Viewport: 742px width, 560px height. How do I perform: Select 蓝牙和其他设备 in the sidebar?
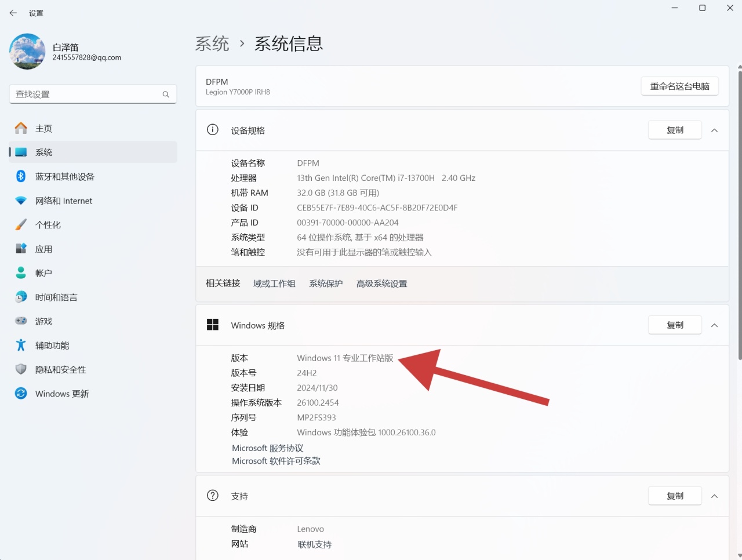[x=93, y=176]
